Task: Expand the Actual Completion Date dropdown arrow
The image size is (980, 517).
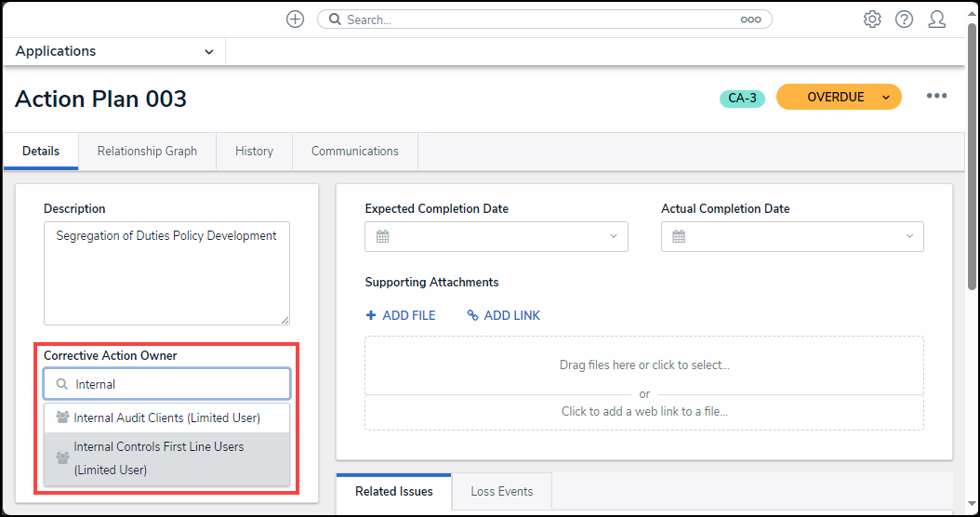Action: [909, 236]
